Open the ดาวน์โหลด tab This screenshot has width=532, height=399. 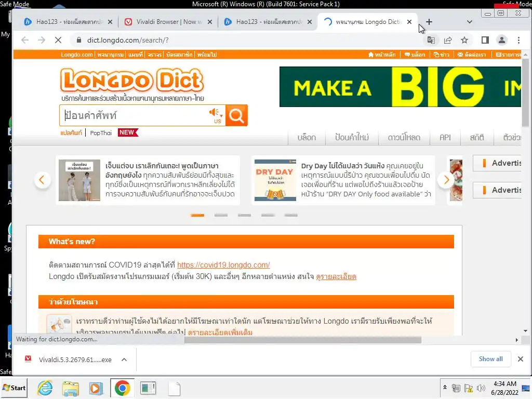(404, 137)
